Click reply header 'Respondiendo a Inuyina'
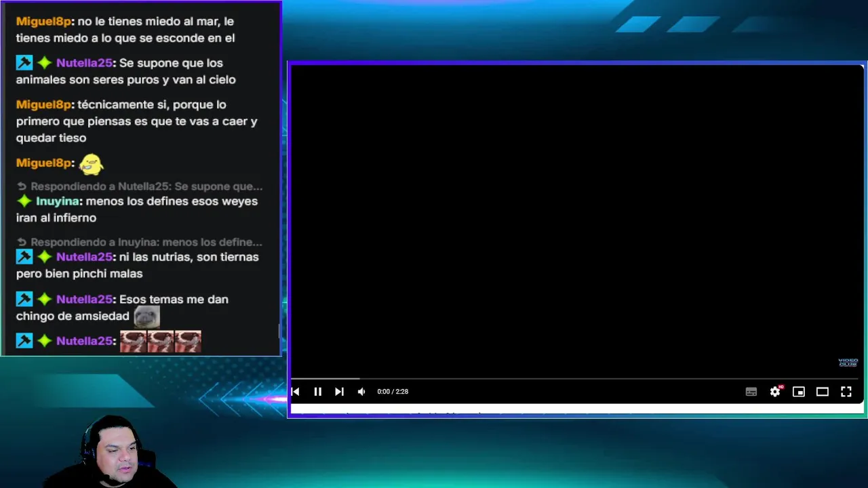The width and height of the screenshot is (868, 488). [140, 242]
